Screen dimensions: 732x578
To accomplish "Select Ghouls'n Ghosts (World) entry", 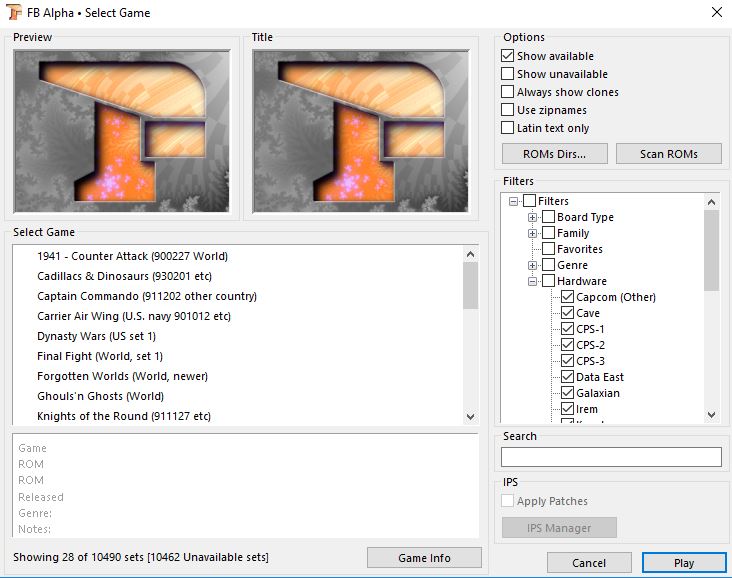I will 100,396.
